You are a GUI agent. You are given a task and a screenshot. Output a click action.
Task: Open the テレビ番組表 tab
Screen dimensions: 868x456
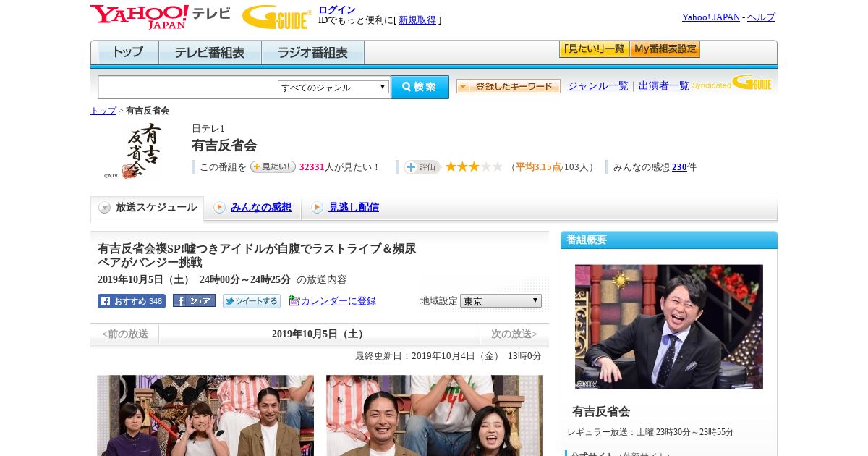point(210,53)
